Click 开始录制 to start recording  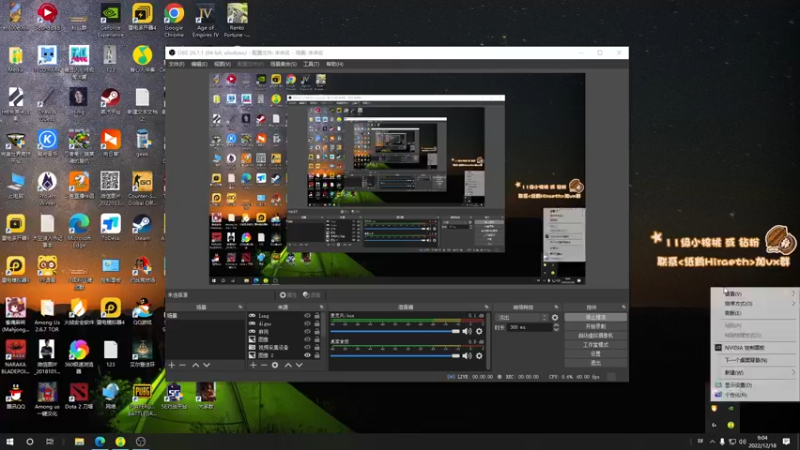coord(595,327)
